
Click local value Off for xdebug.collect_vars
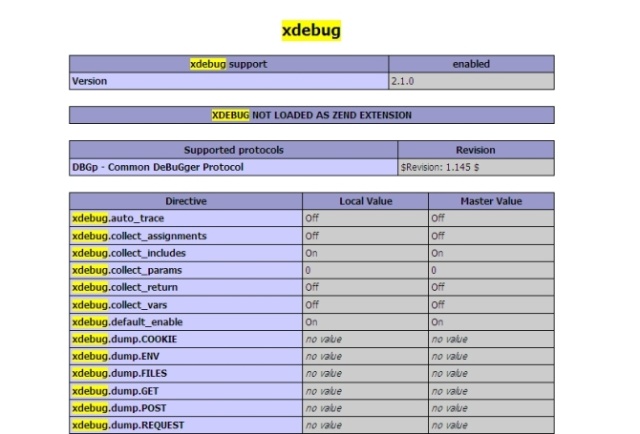[366, 305]
